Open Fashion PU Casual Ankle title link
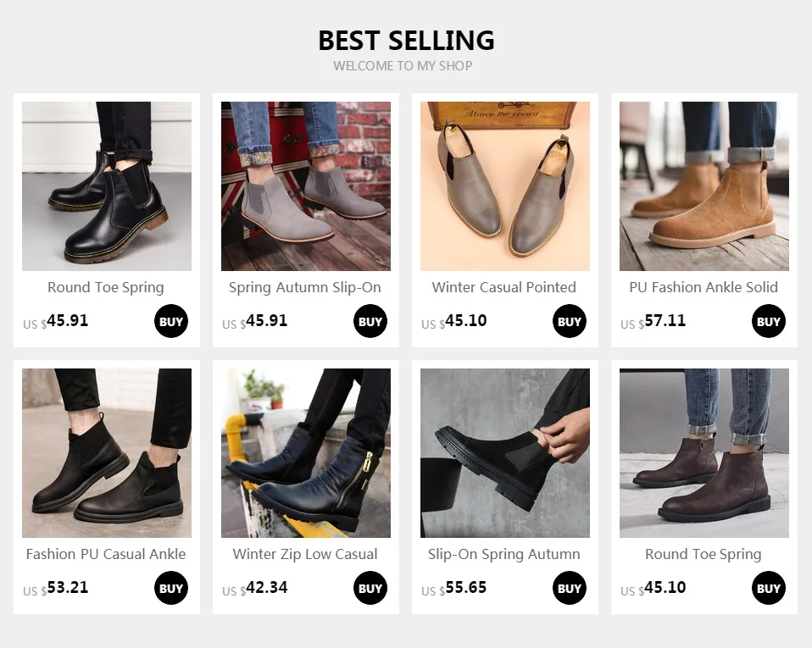812x648 pixels. (x=106, y=554)
